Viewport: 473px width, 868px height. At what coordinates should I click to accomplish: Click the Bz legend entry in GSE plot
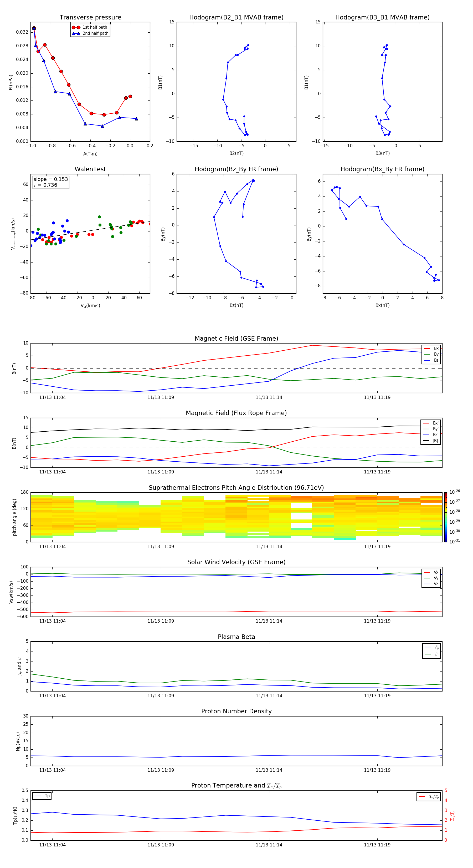click(x=431, y=360)
